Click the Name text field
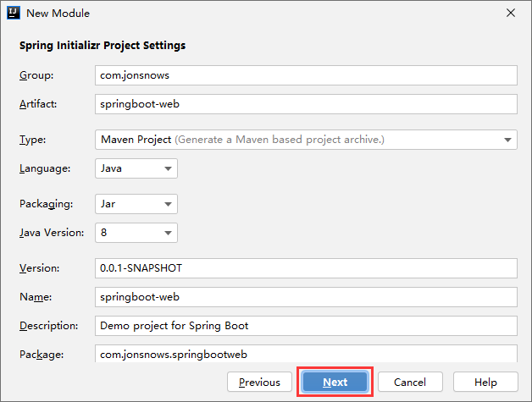This screenshot has width=532, height=402. [x=306, y=297]
